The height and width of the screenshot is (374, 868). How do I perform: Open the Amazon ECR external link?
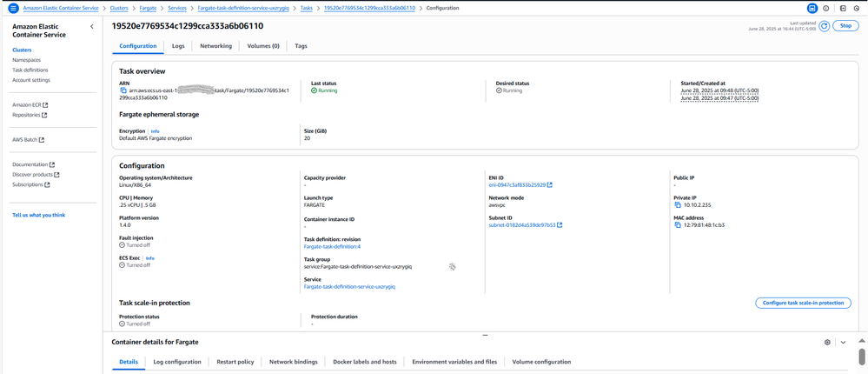point(30,104)
